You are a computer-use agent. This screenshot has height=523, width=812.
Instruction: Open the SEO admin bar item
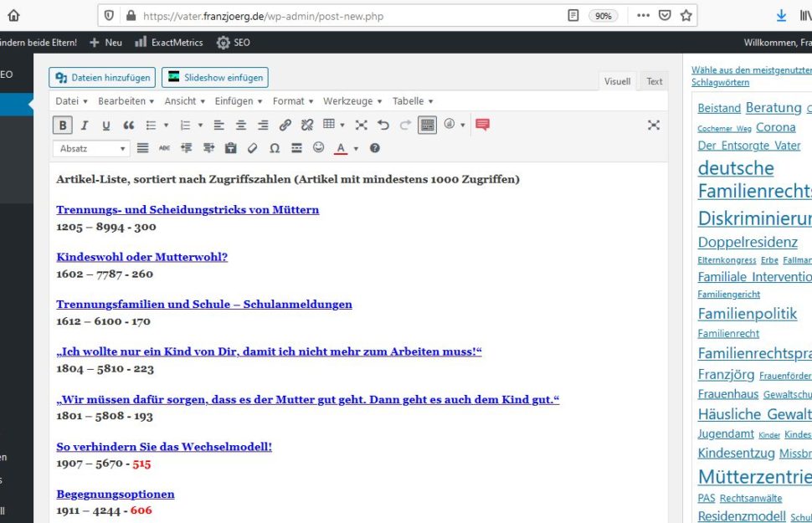pyautogui.click(x=234, y=43)
